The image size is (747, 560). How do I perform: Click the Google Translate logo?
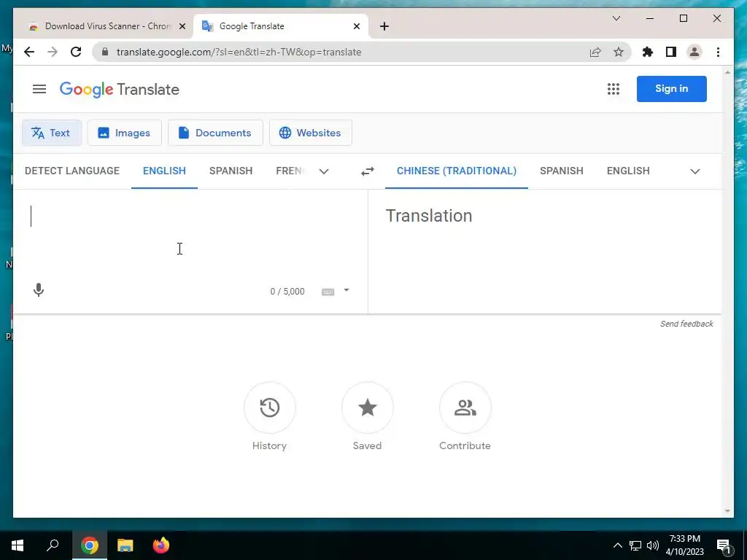(119, 89)
